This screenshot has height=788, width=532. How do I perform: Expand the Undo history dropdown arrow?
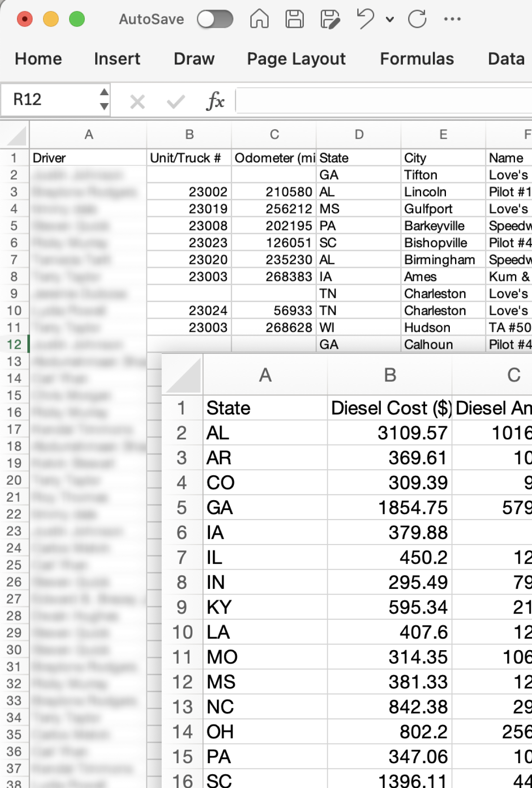pyautogui.click(x=390, y=20)
